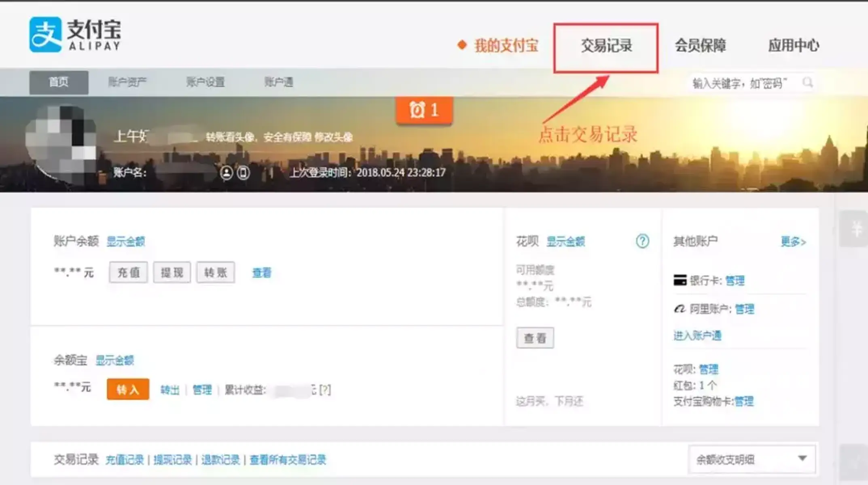This screenshot has height=485, width=868.
Task: Switch to the 账户资产 tab
Action: tap(128, 82)
